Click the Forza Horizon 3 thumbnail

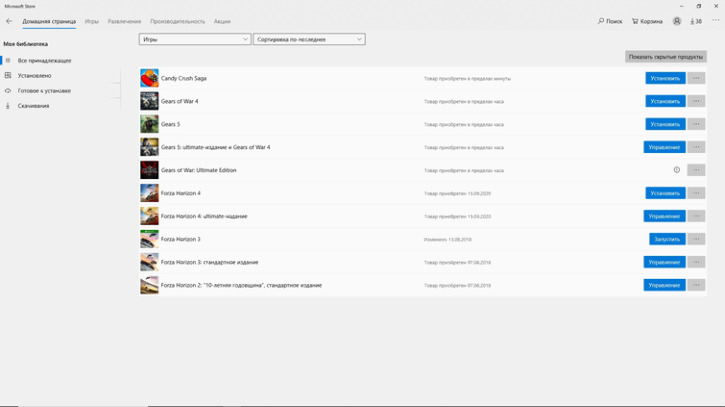point(149,239)
